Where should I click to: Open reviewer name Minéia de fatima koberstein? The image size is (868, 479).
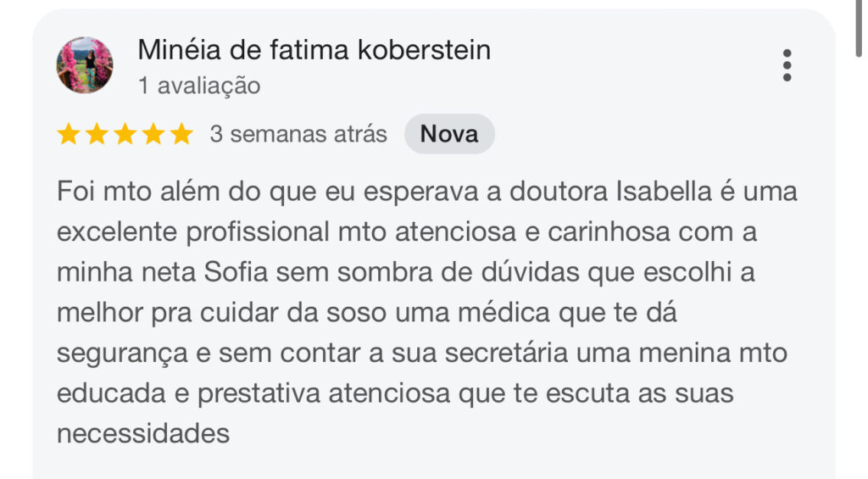(x=314, y=50)
